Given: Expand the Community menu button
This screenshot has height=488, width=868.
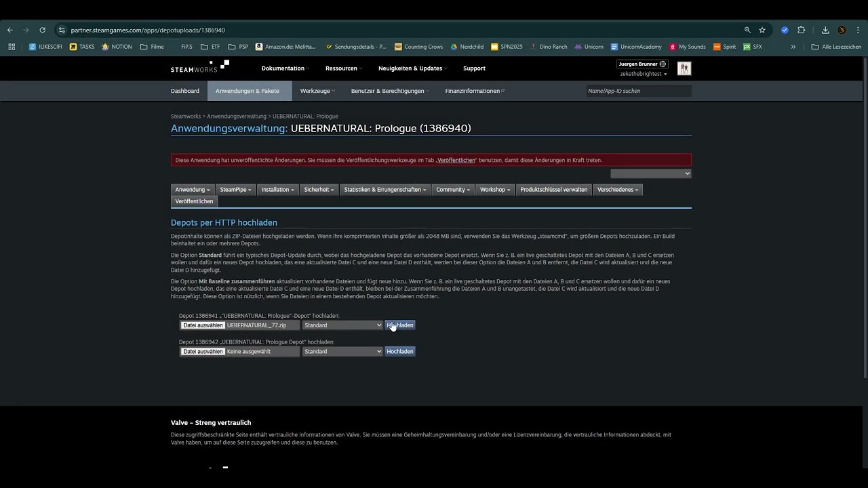Looking at the screenshot, I should [x=453, y=190].
